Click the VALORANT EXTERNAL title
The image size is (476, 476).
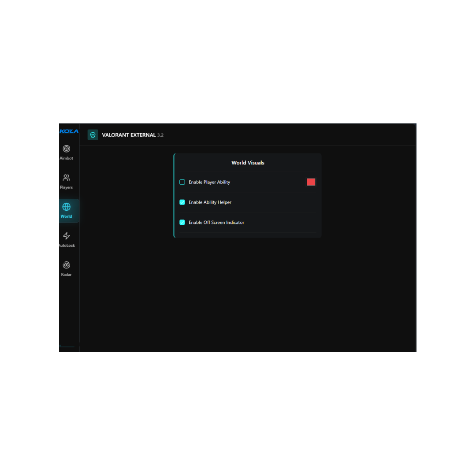point(128,135)
